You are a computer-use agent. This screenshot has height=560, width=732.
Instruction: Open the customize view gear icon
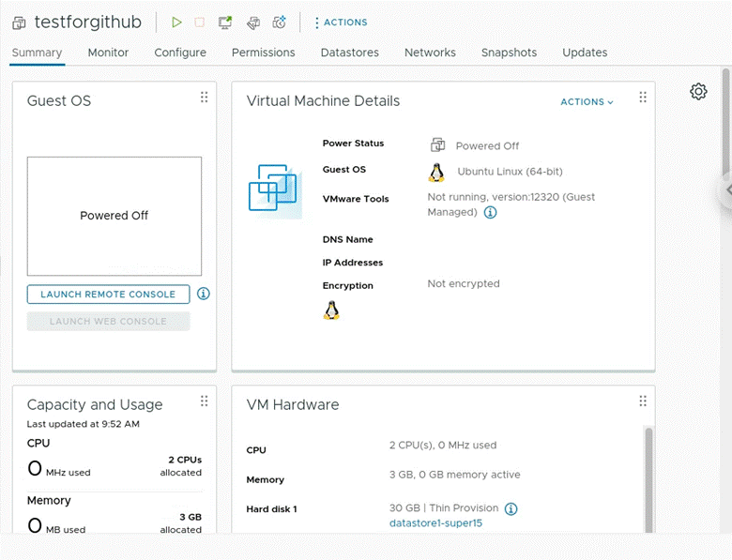(x=698, y=92)
